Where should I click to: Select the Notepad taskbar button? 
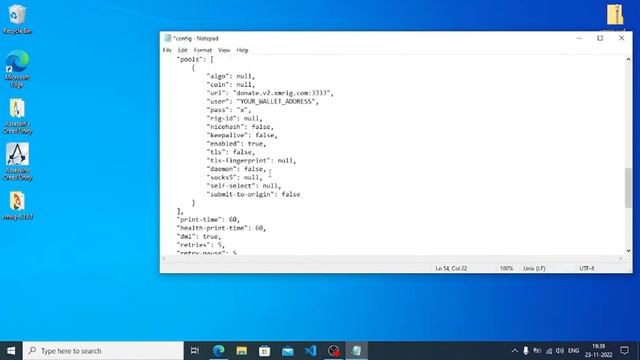click(357, 351)
